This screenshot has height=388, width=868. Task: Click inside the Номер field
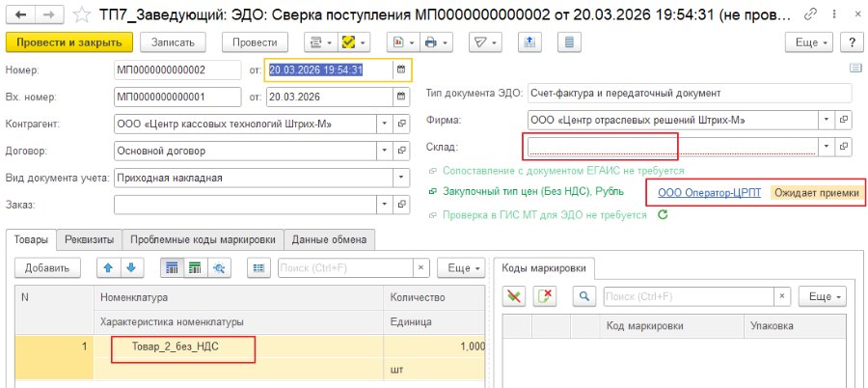click(x=177, y=70)
